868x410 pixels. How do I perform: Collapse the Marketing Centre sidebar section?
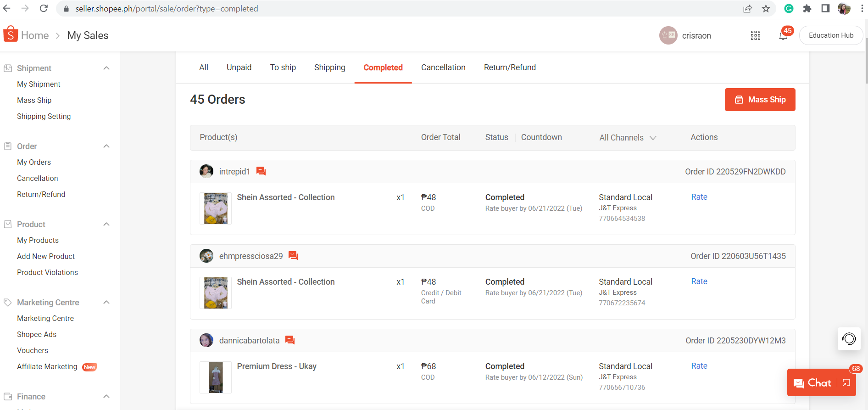[x=106, y=303]
